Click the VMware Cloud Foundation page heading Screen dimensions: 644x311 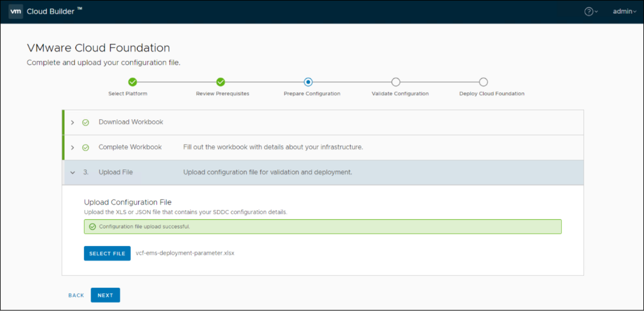98,48
